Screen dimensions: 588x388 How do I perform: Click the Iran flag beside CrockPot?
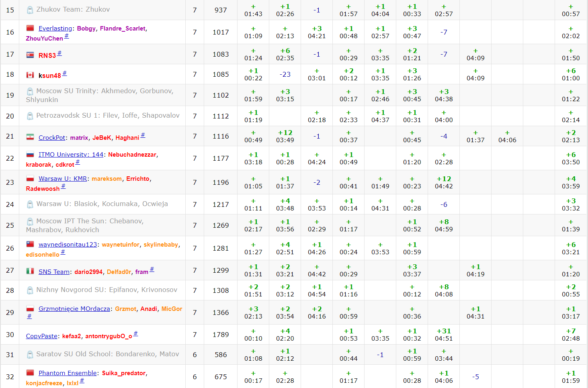[x=30, y=137]
